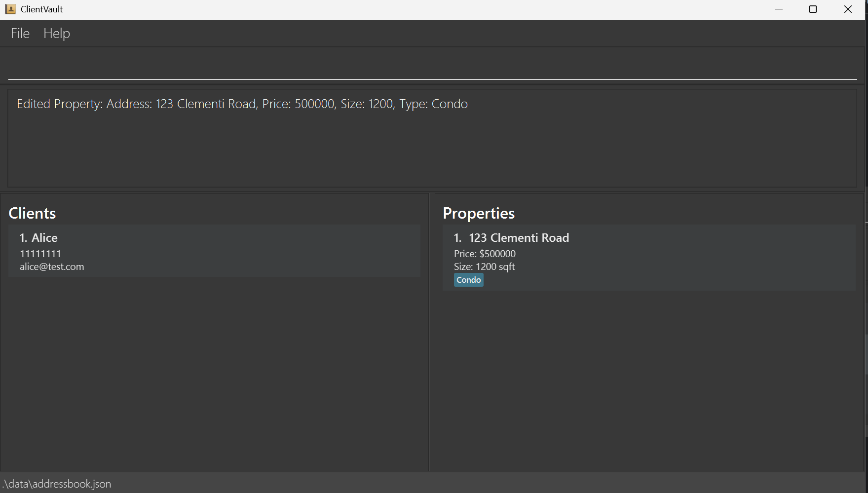This screenshot has width=868, height=493.
Task: Click the alice@test.com email text
Action: click(52, 266)
